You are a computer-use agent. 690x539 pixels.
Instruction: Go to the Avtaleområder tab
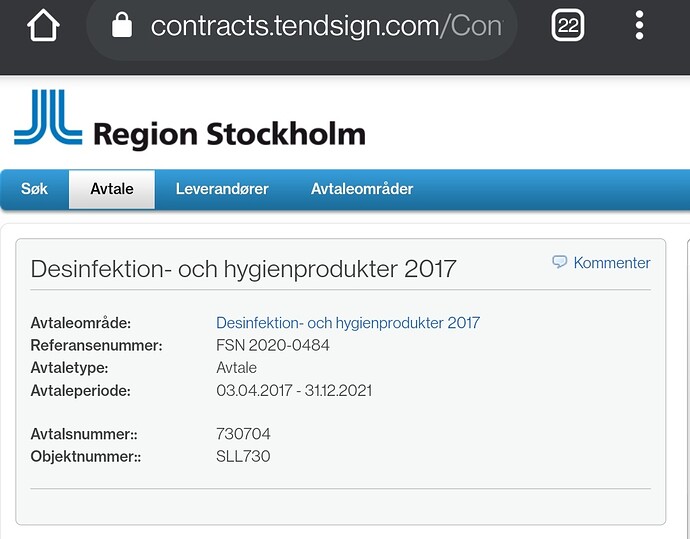pyautogui.click(x=362, y=189)
